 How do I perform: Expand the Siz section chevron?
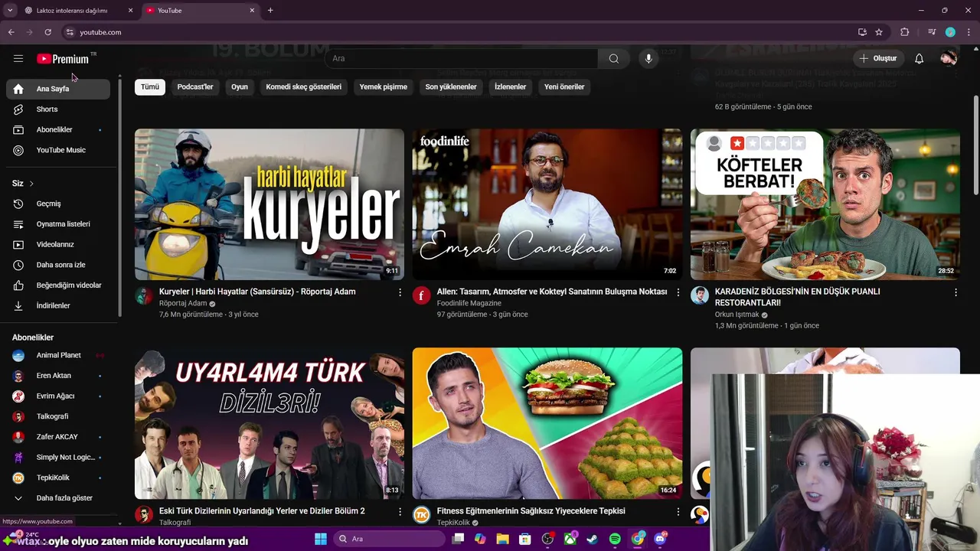coord(31,184)
